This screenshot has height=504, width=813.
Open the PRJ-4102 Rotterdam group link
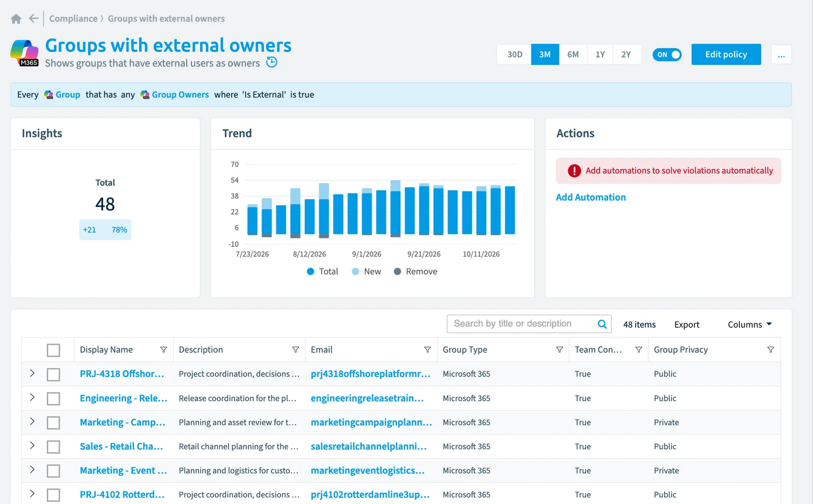(x=122, y=494)
